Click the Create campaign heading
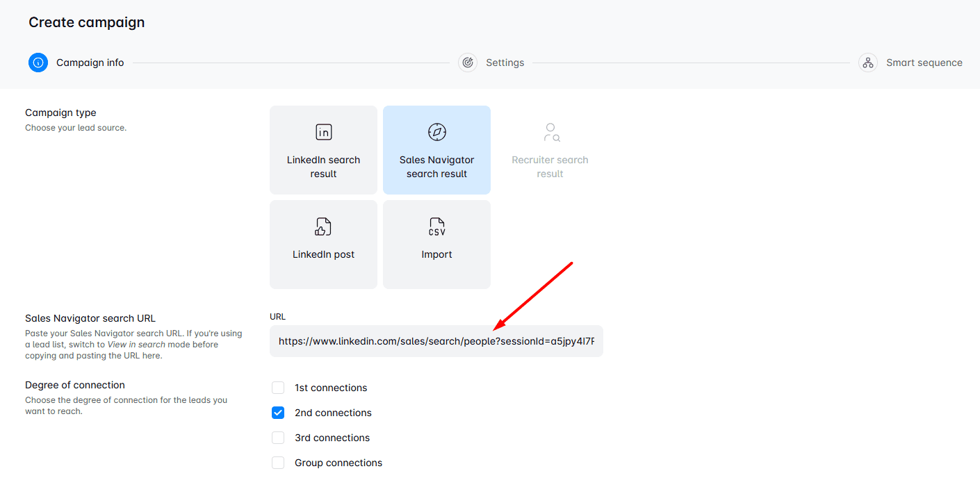 click(x=87, y=22)
